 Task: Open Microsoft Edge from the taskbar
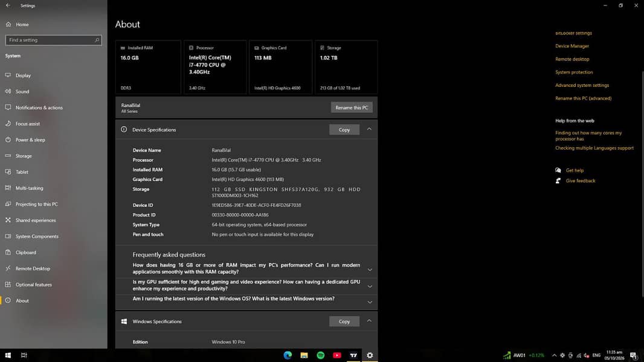pyautogui.click(x=288, y=355)
